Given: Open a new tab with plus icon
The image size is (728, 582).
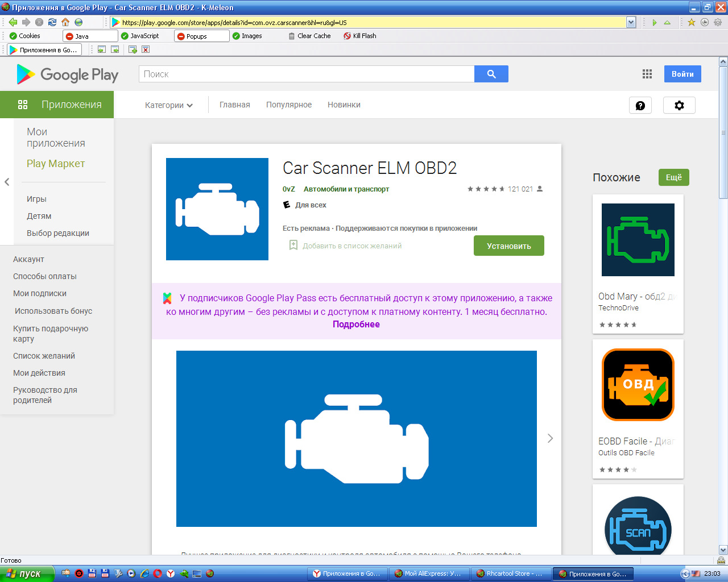Looking at the screenshot, I should click(133, 49).
